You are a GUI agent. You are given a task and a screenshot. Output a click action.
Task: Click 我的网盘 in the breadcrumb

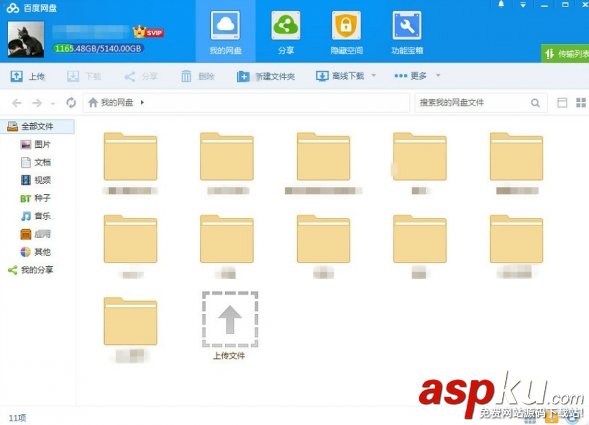(117, 102)
